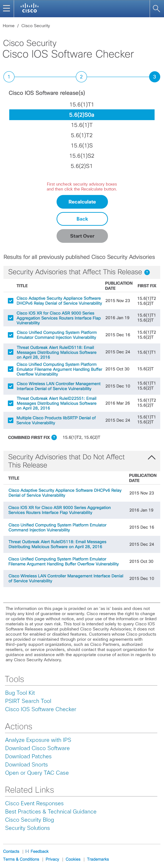Go to step 2 circle
The image size is (164, 868).
click(x=81, y=77)
